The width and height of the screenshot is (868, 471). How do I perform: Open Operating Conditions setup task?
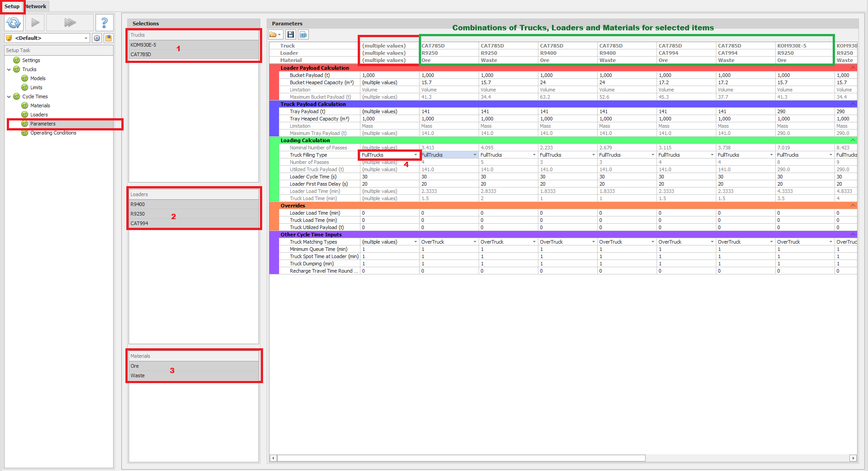pyautogui.click(x=53, y=133)
